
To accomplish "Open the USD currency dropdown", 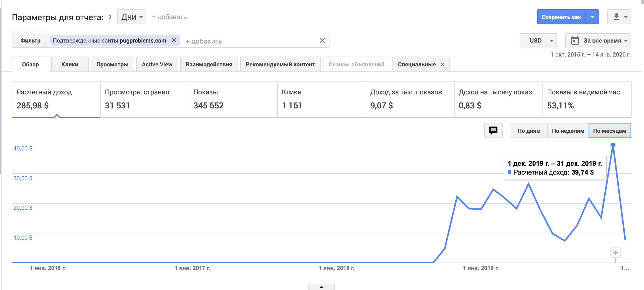I will click(x=538, y=40).
